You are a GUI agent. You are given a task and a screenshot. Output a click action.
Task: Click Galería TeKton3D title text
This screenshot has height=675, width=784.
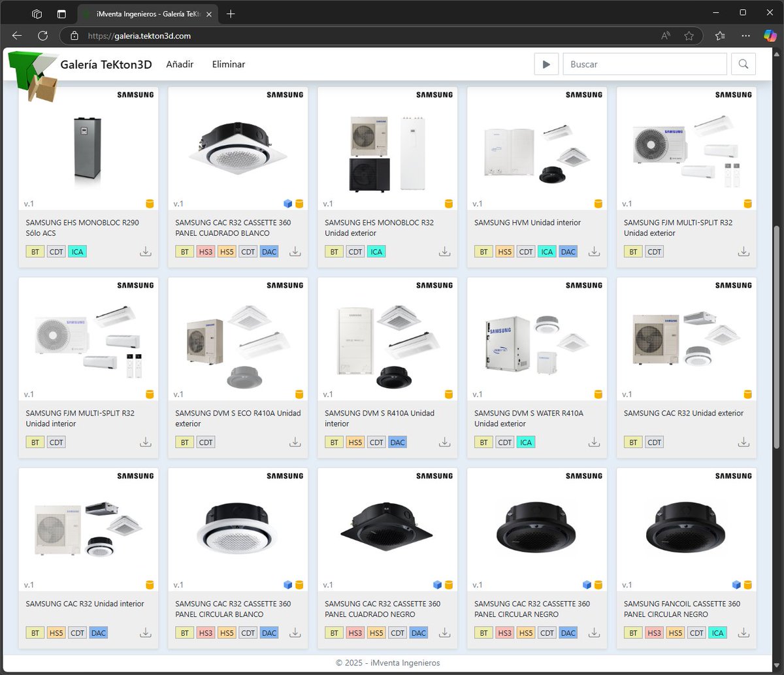[106, 64]
